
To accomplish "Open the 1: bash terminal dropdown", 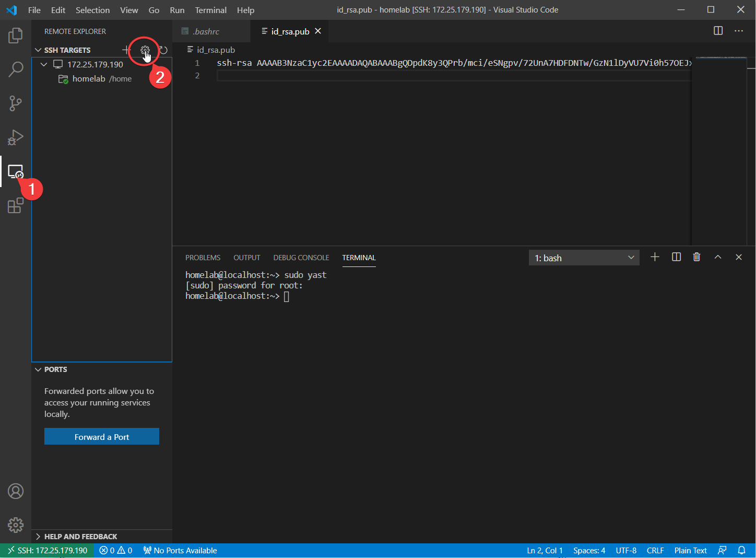I will [584, 257].
